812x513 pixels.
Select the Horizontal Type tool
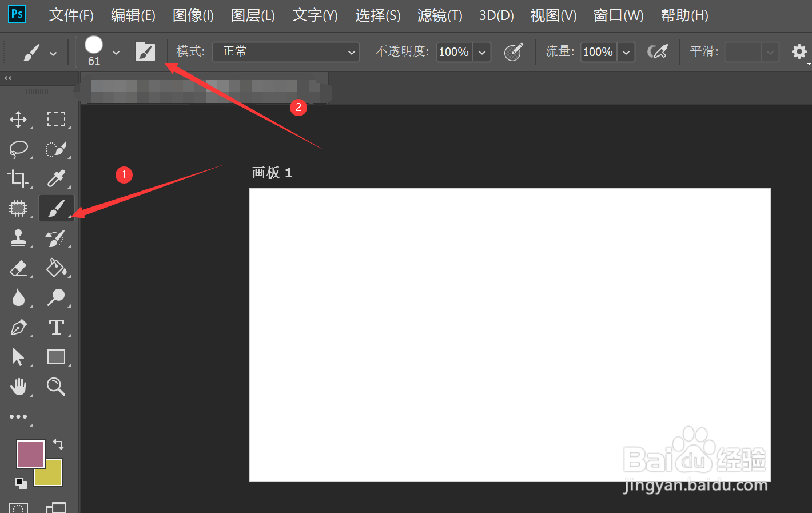(57, 327)
